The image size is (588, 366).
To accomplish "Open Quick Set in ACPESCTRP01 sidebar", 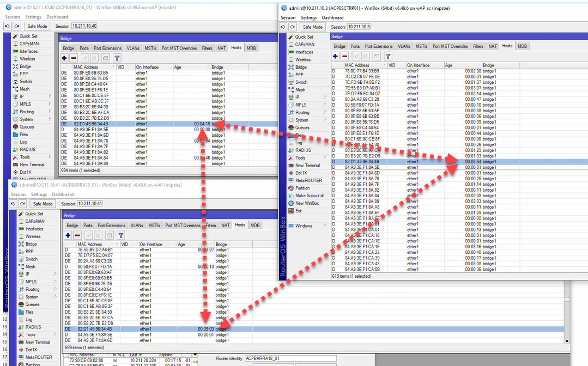I will [x=304, y=36].
